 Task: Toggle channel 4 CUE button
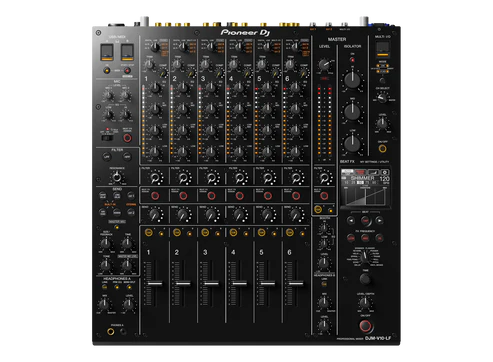pos(233,232)
